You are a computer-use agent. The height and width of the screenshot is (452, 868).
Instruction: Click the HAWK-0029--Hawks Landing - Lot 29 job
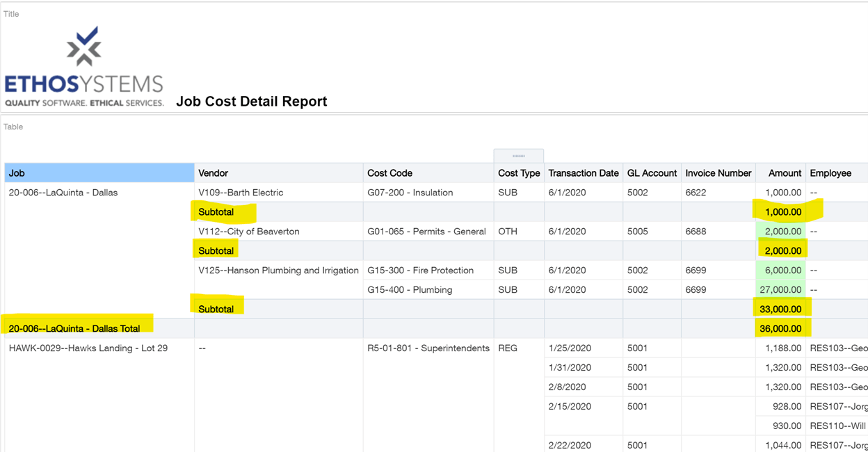tap(88, 348)
